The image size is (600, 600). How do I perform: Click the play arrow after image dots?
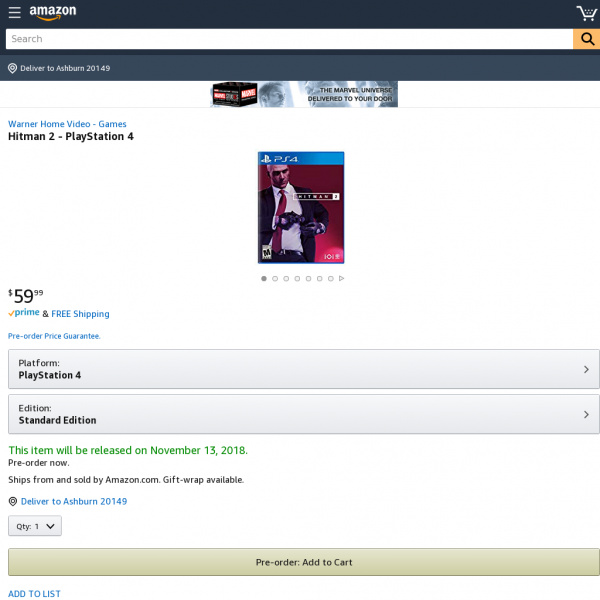pyautogui.click(x=341, y=278)
